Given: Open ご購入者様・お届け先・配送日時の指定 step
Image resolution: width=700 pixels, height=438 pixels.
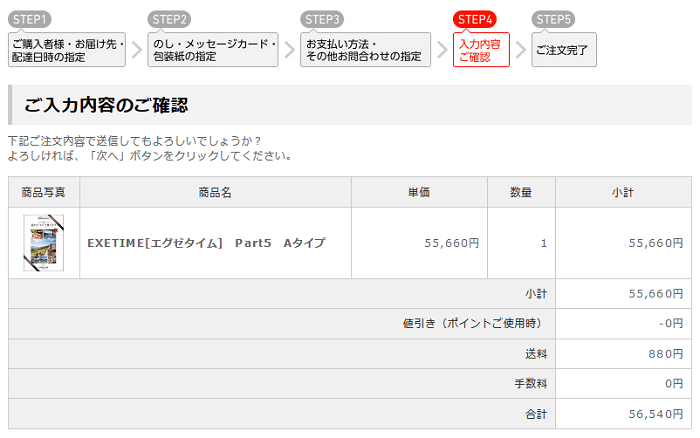Looking at the screenshot, I should point(67,50).
